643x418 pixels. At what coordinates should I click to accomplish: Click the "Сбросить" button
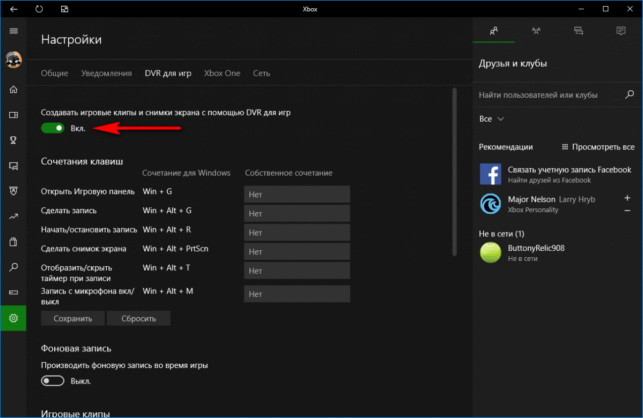139,318
